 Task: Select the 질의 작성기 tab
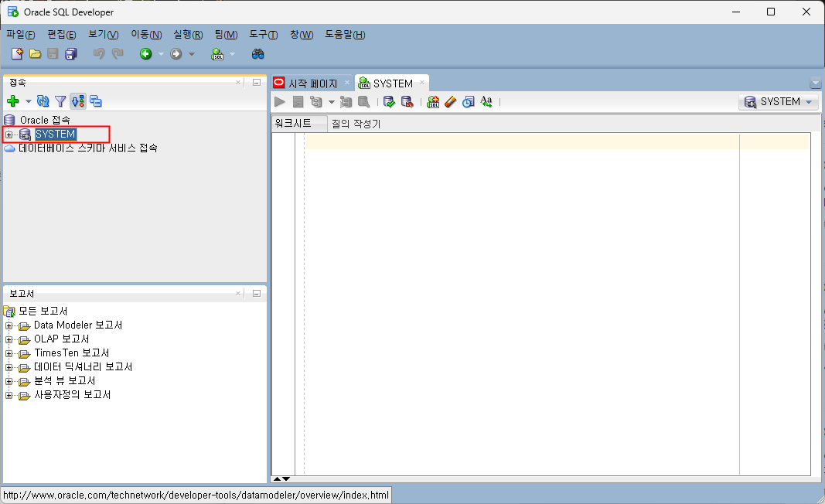tap(356, 122)
